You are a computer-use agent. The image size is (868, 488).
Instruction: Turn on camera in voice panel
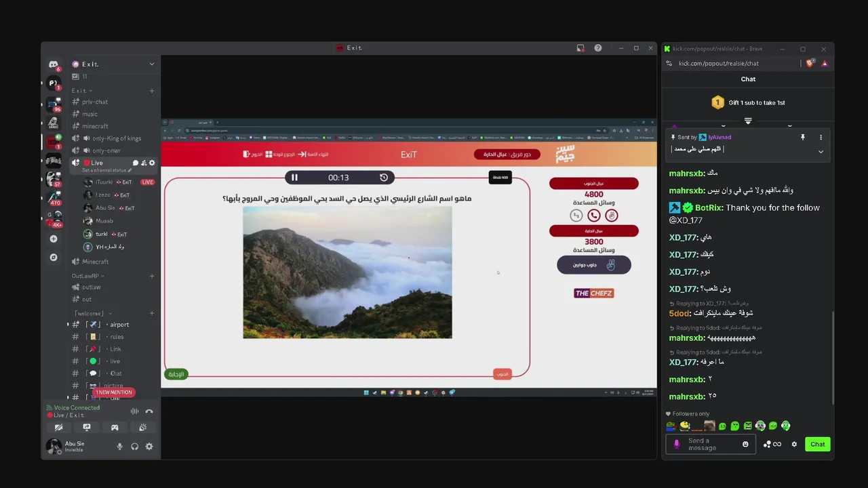(59, 428)
